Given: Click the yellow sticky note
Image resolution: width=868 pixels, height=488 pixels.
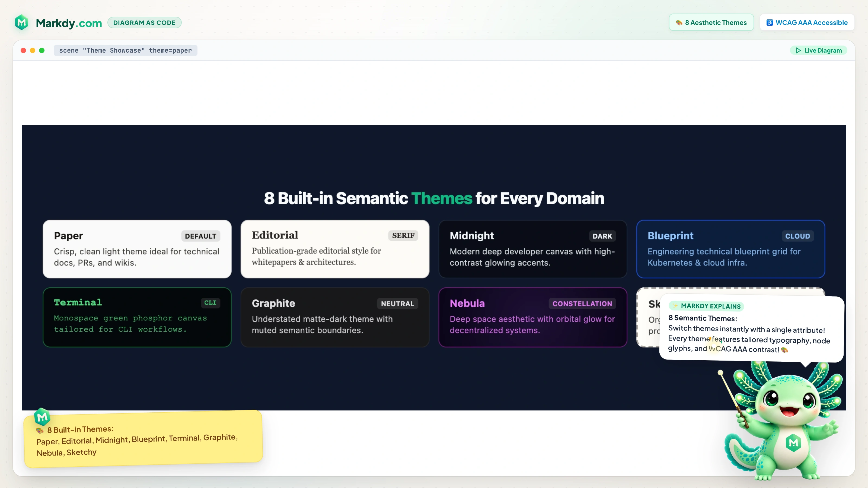Looking at the screenshot, I should click(143, 439).
